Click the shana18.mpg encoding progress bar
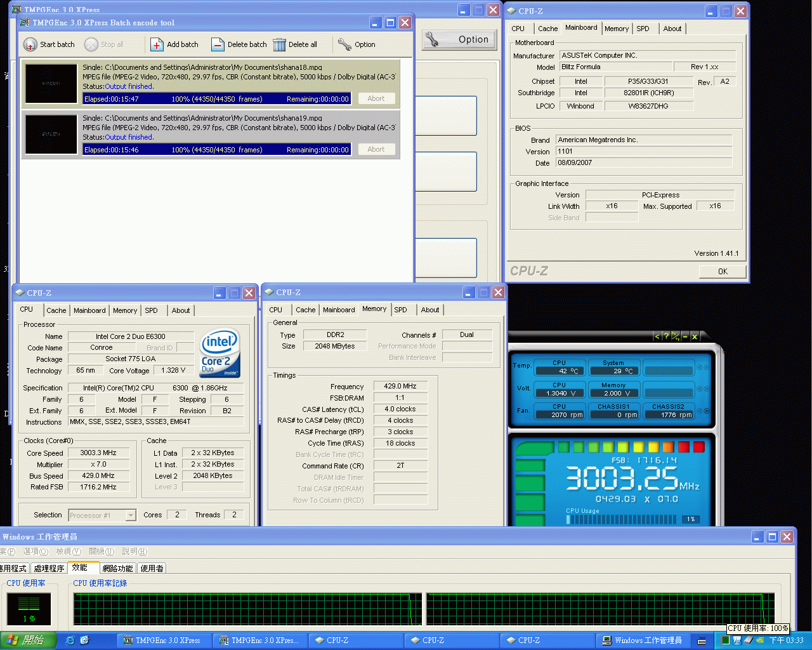 (x=217, y=98)
